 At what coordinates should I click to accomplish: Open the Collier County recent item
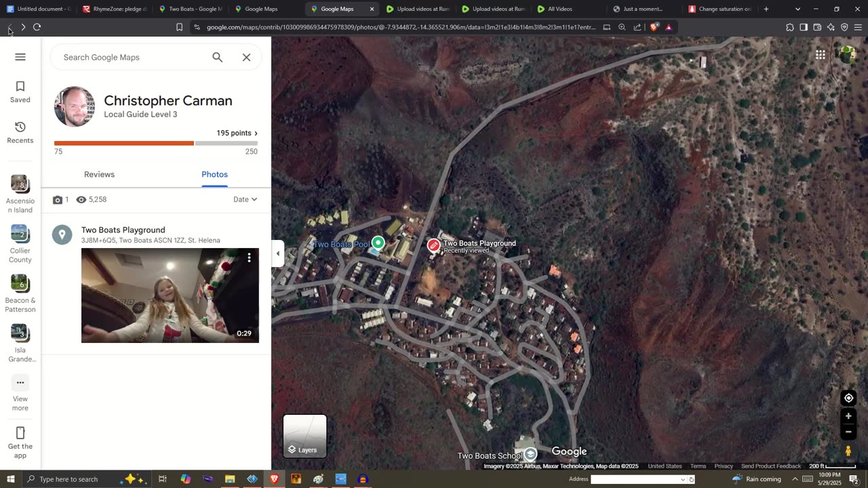coord(20,244)
